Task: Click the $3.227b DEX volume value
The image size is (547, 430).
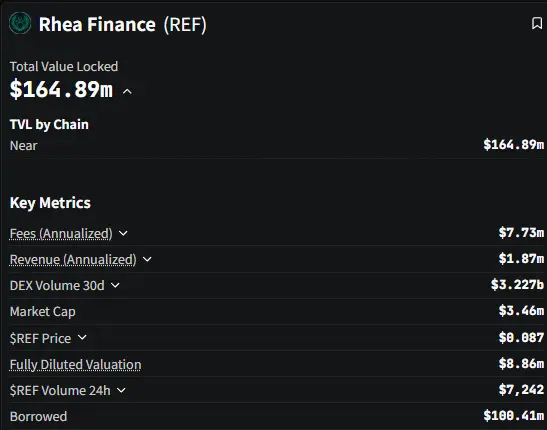Action: (517, 285)
